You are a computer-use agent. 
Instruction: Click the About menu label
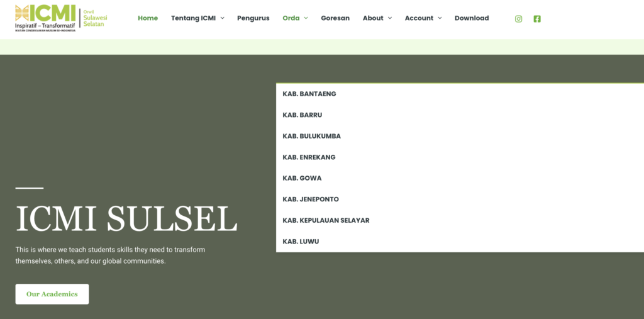(373, 18)
